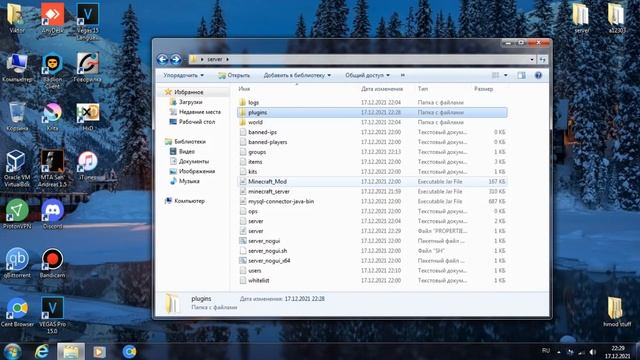
Task: Open Oracle VM VirtualBox shortcut
Action: [x=17, y=168]
